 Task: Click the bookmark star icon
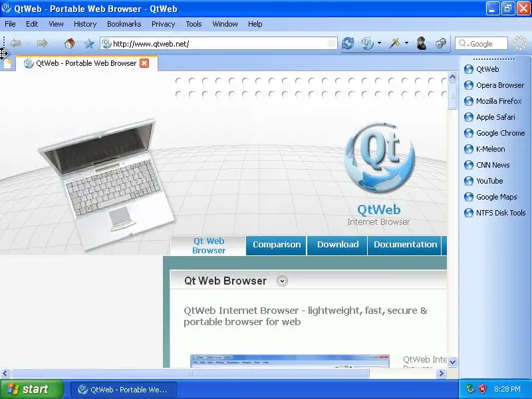pyautogui.click(x=89, y=43)
